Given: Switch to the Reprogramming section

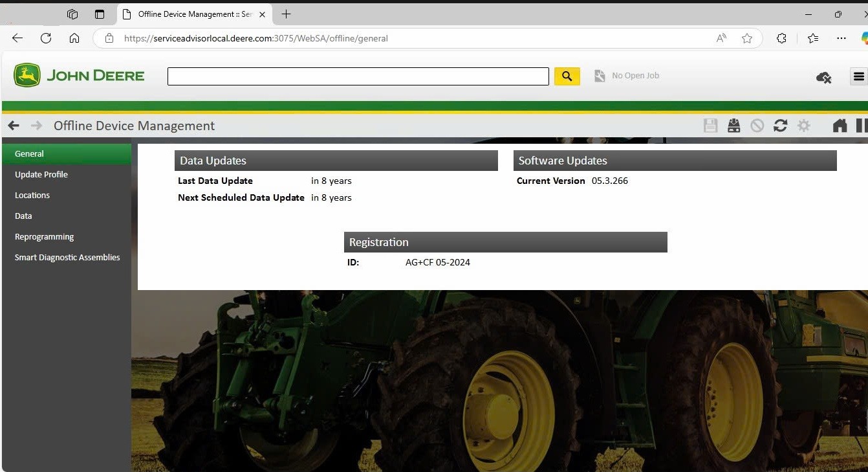Looking at the screenshot, I should [x=44, y=236].
